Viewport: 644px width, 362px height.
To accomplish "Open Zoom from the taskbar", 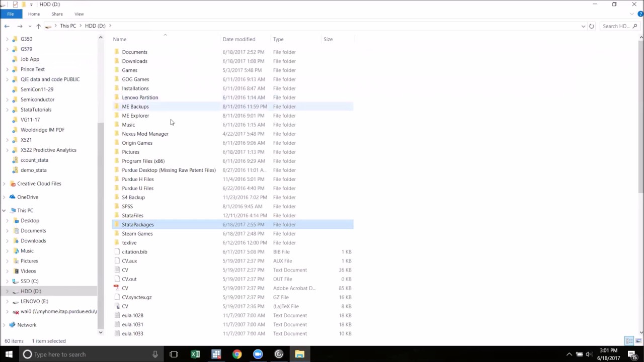I will point(258,354).
